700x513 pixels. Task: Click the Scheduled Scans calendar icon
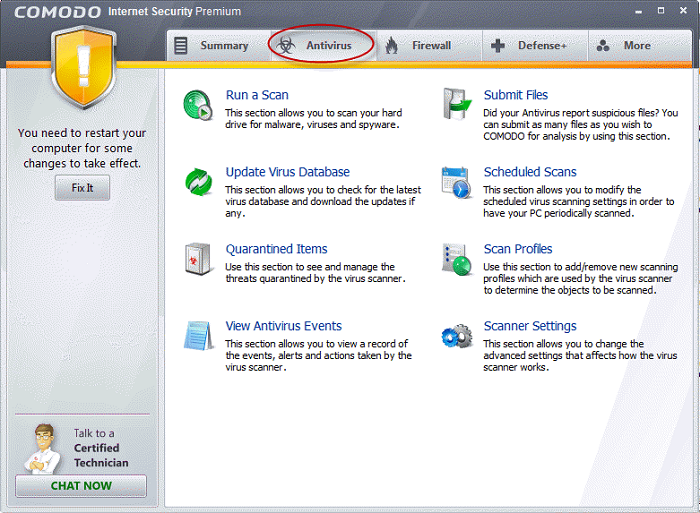[x=457, y=182]
